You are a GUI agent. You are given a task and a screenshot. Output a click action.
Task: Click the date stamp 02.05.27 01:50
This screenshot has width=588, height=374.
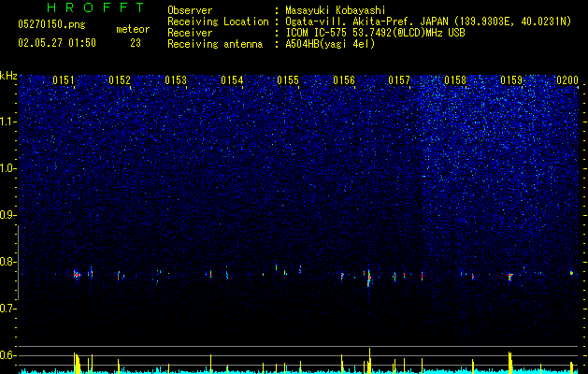coord(57,43)
